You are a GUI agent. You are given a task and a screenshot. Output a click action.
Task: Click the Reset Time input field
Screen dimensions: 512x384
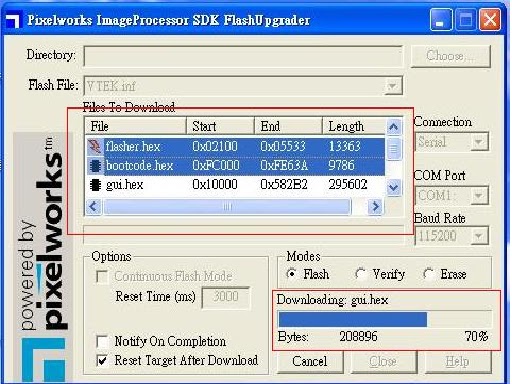point(226,297)
